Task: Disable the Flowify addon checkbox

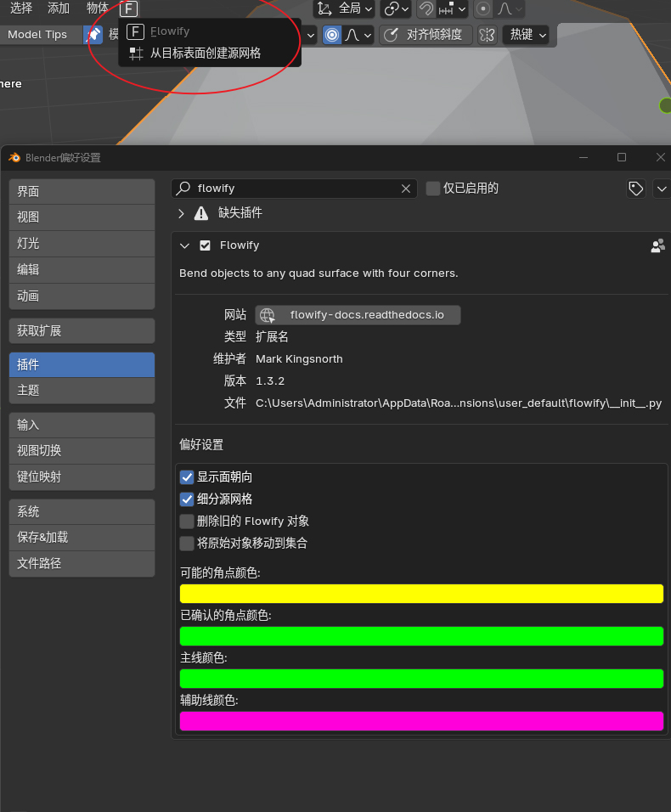Action: pos(205,245)
